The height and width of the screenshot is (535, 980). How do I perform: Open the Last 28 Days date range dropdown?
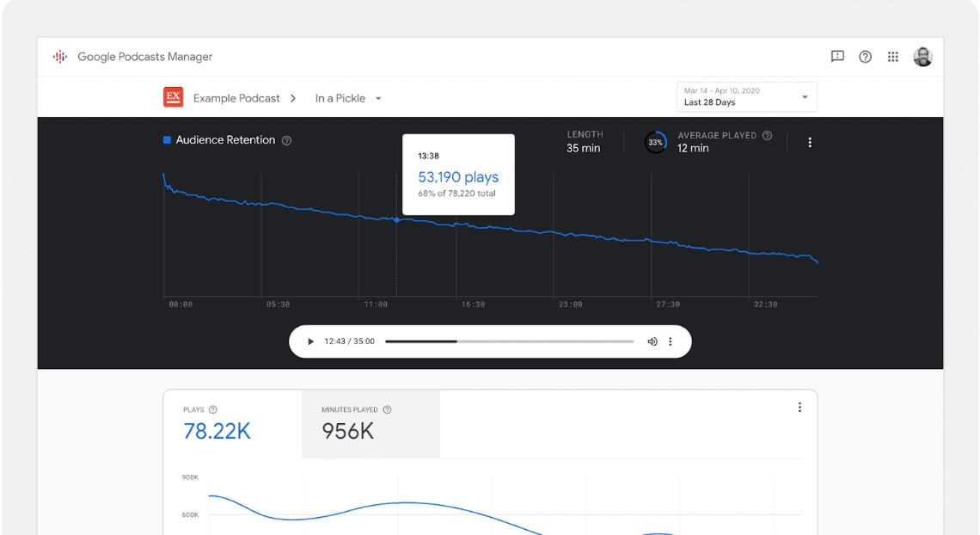tap(746, 97)
